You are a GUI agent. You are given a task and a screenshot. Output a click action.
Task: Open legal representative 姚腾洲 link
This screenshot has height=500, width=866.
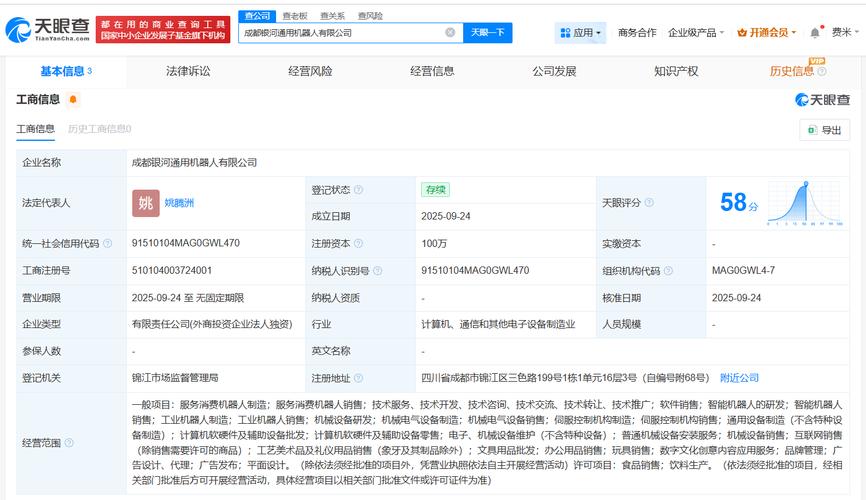click(x=179, y=203)
